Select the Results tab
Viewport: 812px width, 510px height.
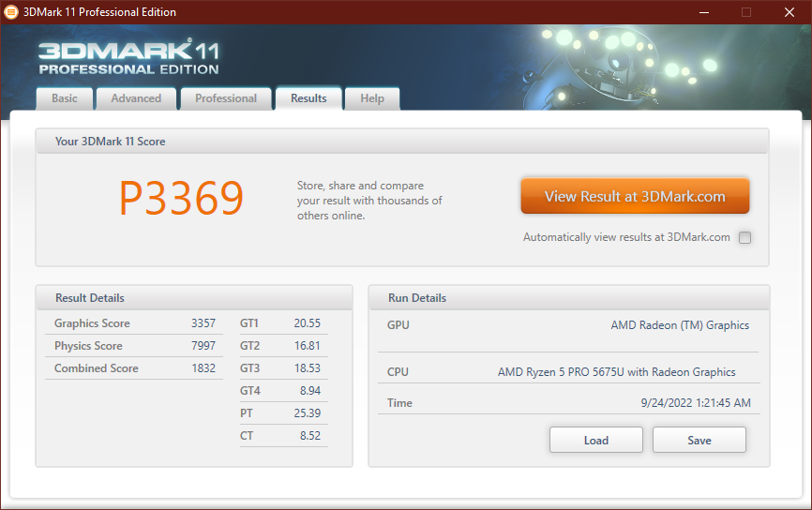[308, 98]
